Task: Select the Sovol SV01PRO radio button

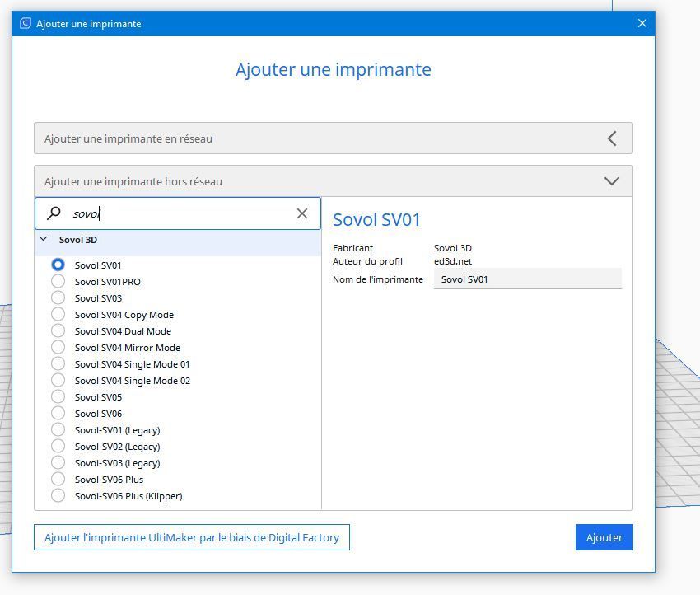Action: click(x=58, y=282)
